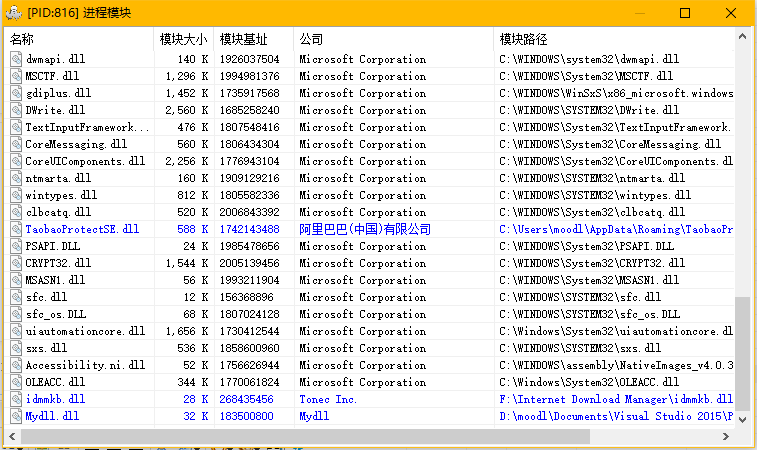This screenshot has height=450, width=757.
Task: Click the 2,560 K module size cell
Action: (x=186, y=110)
